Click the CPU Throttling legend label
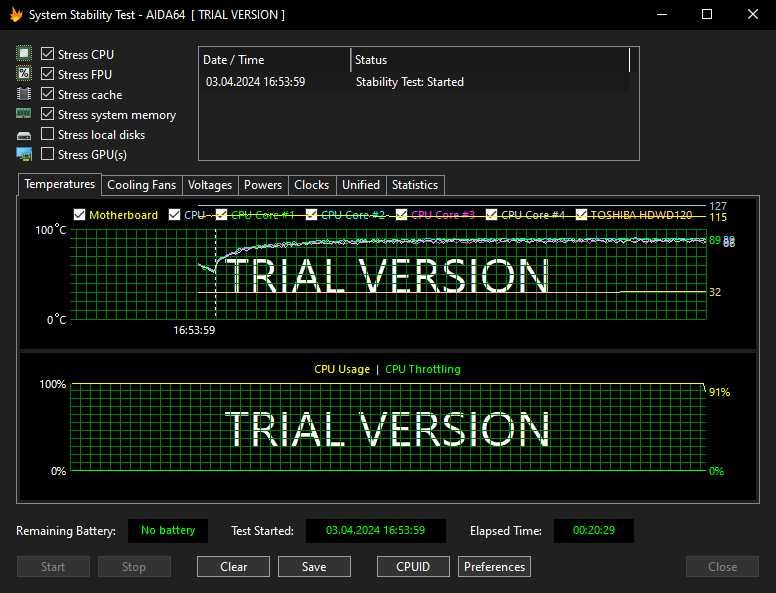Screen dimensions: 776x593 [x=423, y=369]
